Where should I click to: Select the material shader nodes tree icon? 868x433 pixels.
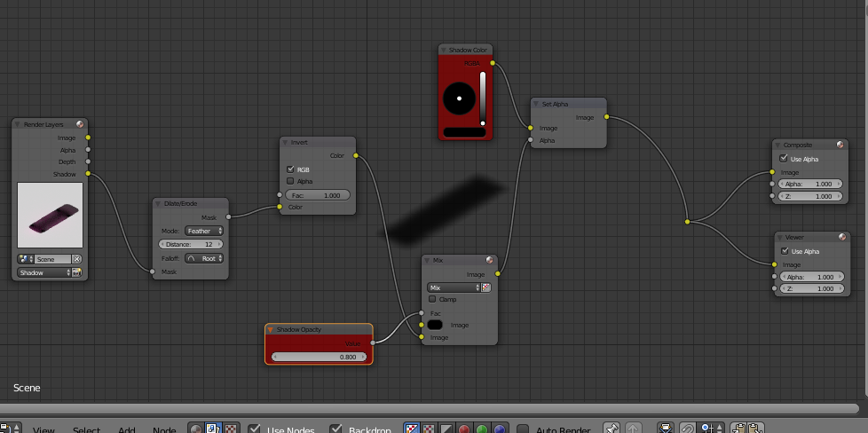click(x=196, y=429)
